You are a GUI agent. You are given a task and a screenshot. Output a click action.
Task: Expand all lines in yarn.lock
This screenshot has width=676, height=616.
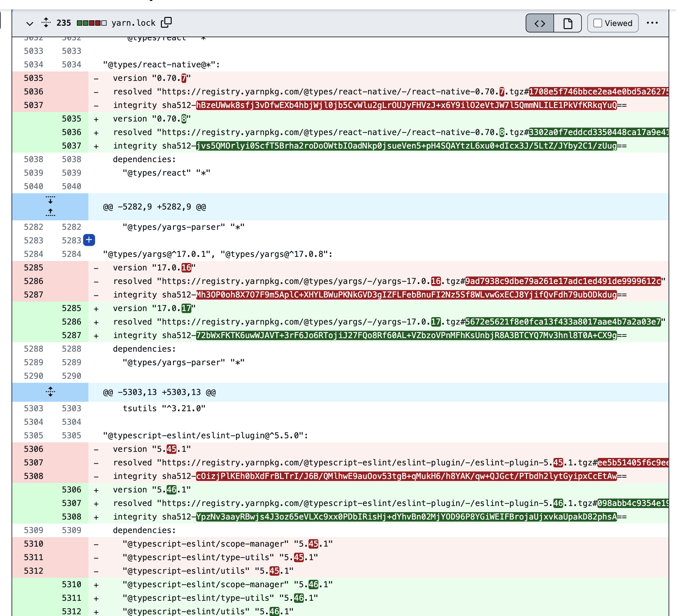(46, 23)
